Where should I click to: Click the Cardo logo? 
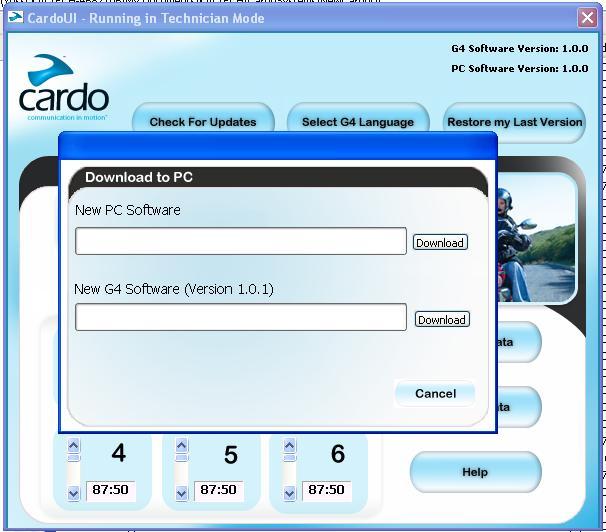[x=64, y=88]
